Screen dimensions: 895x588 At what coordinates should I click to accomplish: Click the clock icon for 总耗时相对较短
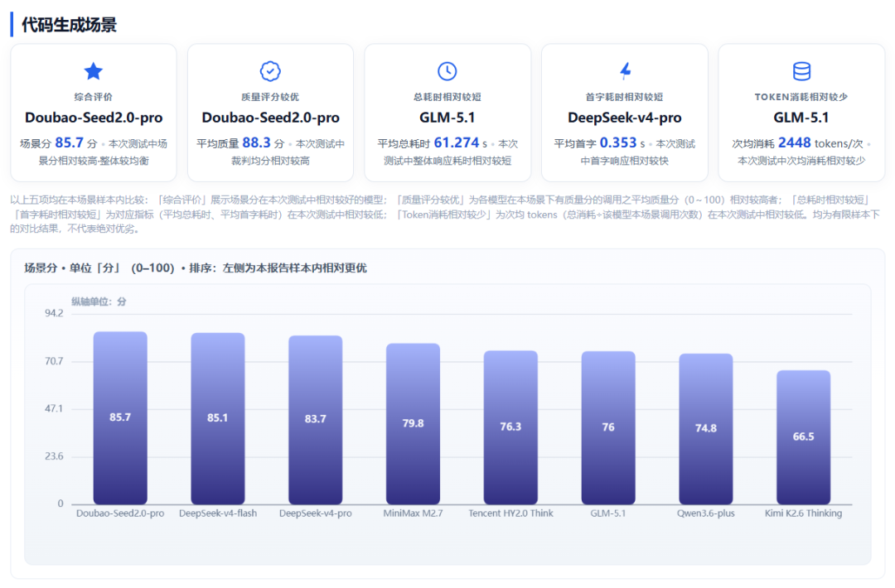tap(447, 71)
